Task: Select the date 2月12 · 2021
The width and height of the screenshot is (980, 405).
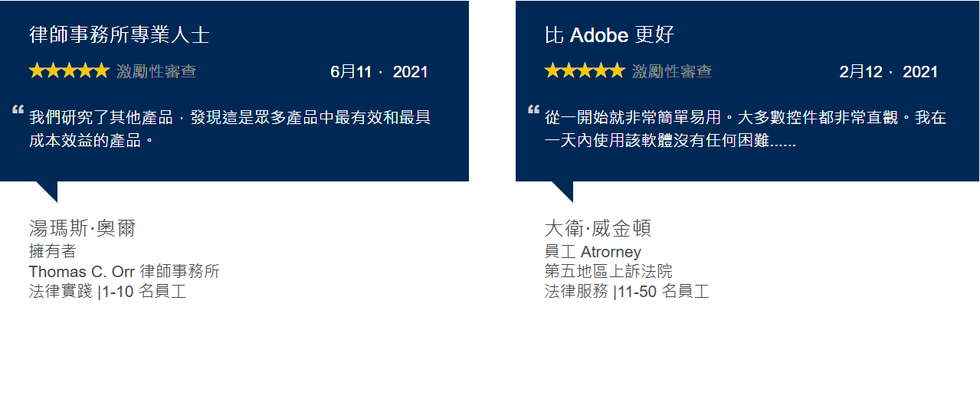Action: (x=889, y=72)
